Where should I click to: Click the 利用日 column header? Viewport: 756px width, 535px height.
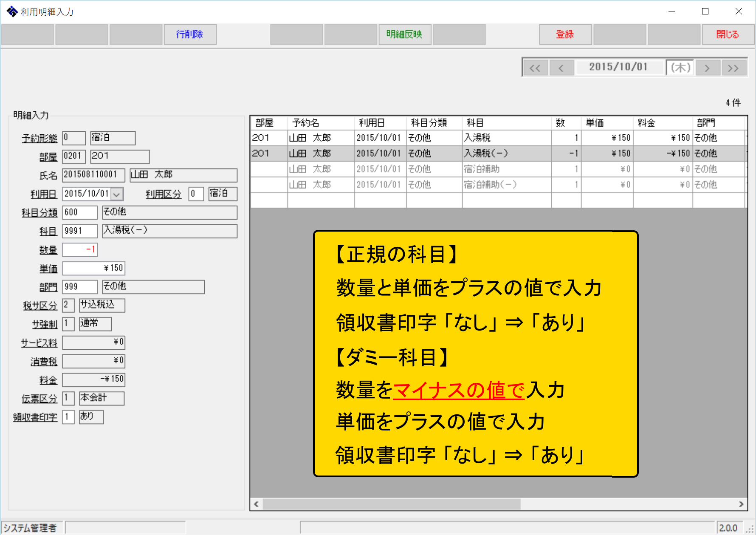tap(381, 123)
